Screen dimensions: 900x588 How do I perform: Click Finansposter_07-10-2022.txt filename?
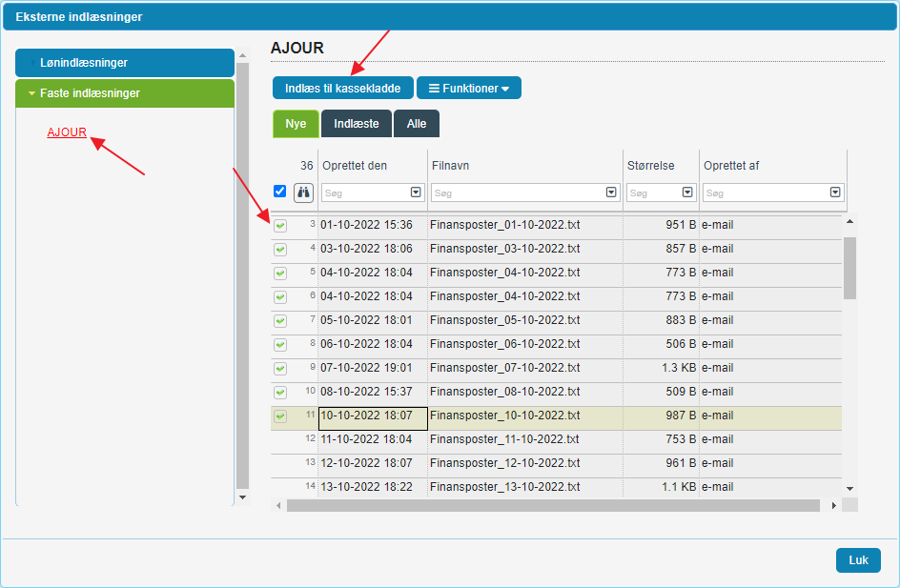[504, 368]
